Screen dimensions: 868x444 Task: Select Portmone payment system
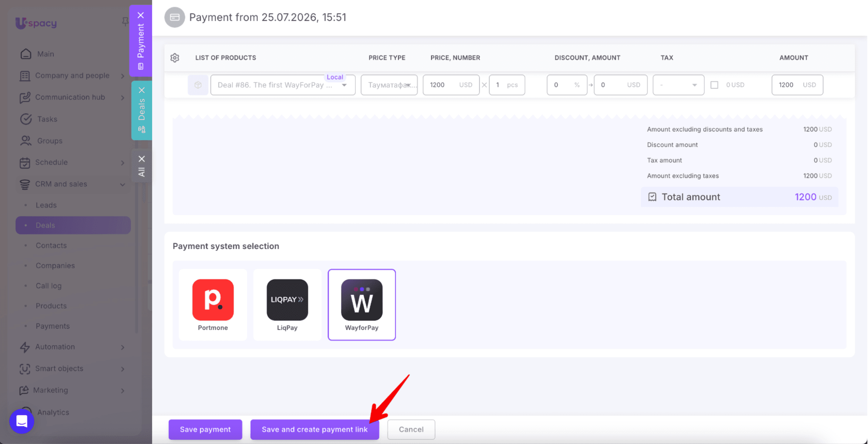pyautogui.click(x=213, y=305)
